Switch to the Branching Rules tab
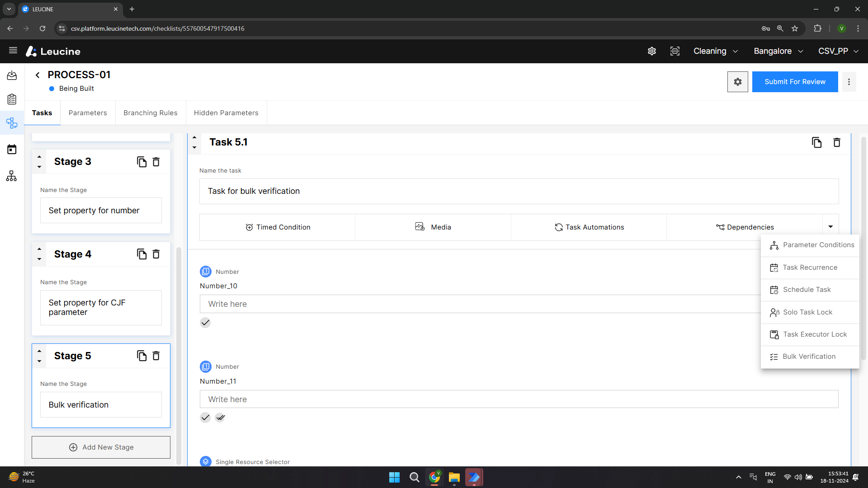The height and width of the screenshot is (488, 868). pyautogui.click(x=151, y=113)
